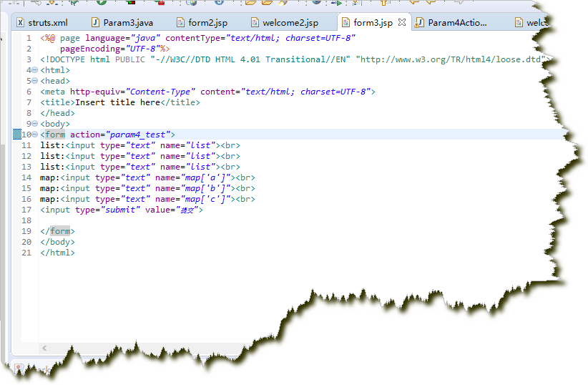Image resolution: width=588 pixels, height=385 pixels.
Task: Click the left arrow of horizontal scrollbar
Action: click(44, 348)
